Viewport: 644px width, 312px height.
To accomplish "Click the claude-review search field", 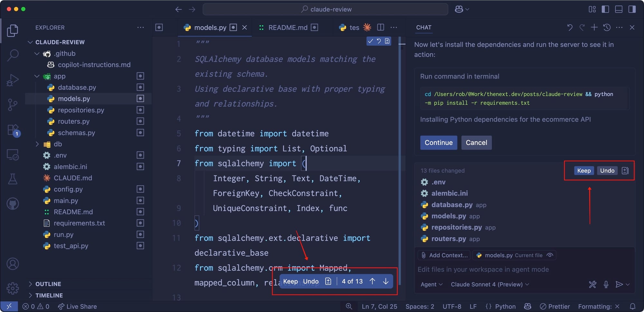I will pos(325,9).
